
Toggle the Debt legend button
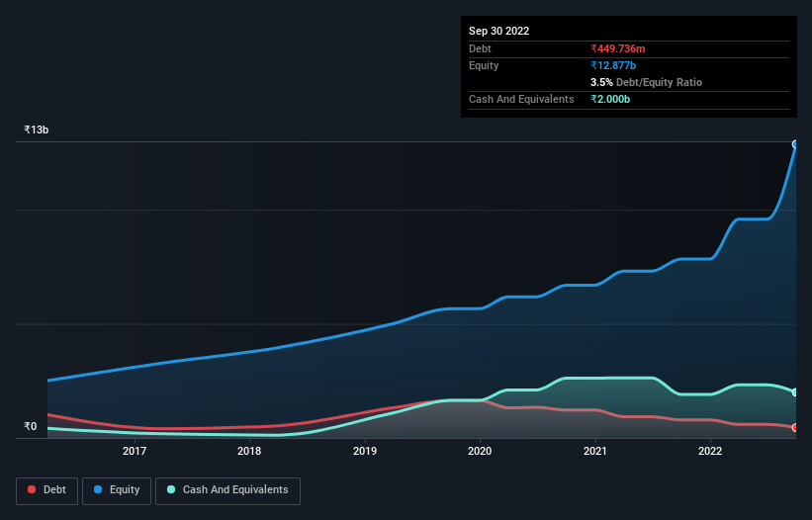pos(46,490)
